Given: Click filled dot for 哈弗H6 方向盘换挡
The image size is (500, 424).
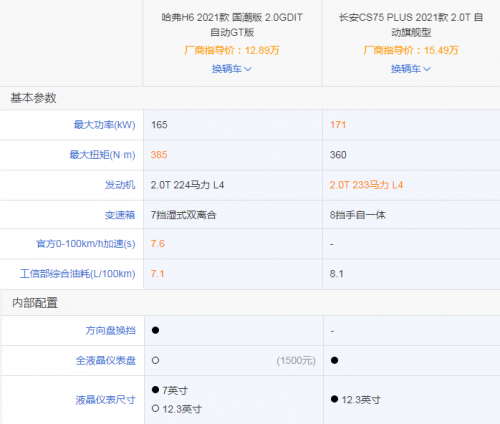Looking at the screenshot, I should 155,330.
